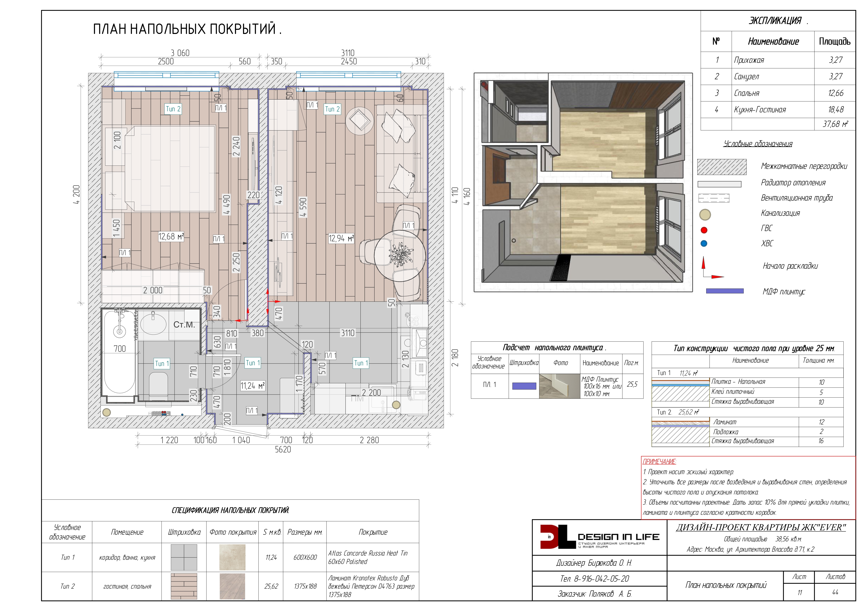The image size is (868, 614).
Task: Select the Санузел row name
Action: [x=746, y=76]
